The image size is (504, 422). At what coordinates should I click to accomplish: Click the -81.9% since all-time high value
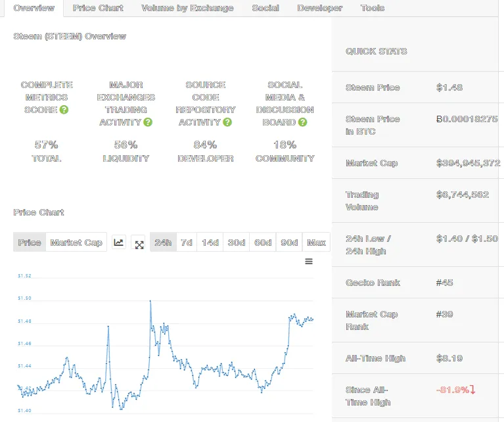coord(455,390)
